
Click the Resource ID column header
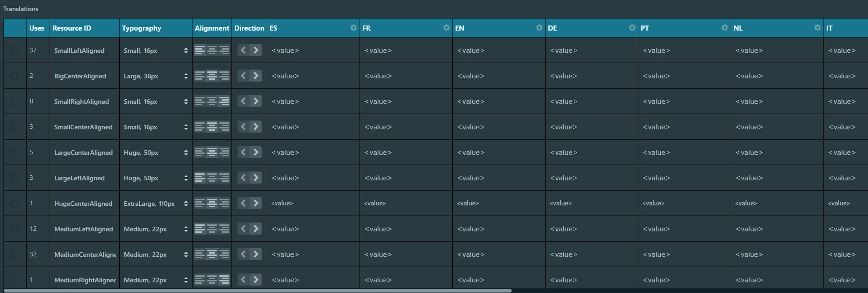pyautogui.click(x=72, y=28)
